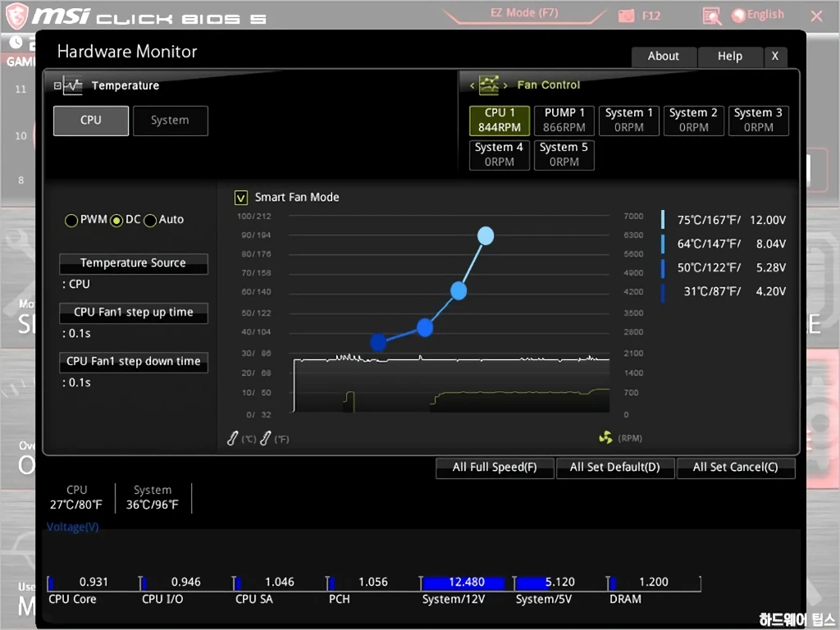This screenshot has height=630, width=840.
Task: Click the 50°C/122°F 5.28V legend swatch
Action: click(x=663, y=268)
